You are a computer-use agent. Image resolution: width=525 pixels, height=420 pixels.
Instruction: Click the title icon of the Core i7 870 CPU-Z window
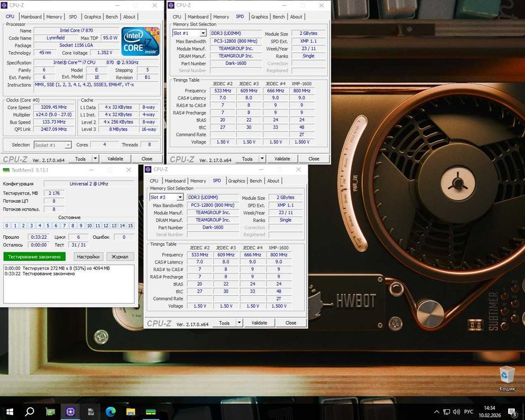4,5
